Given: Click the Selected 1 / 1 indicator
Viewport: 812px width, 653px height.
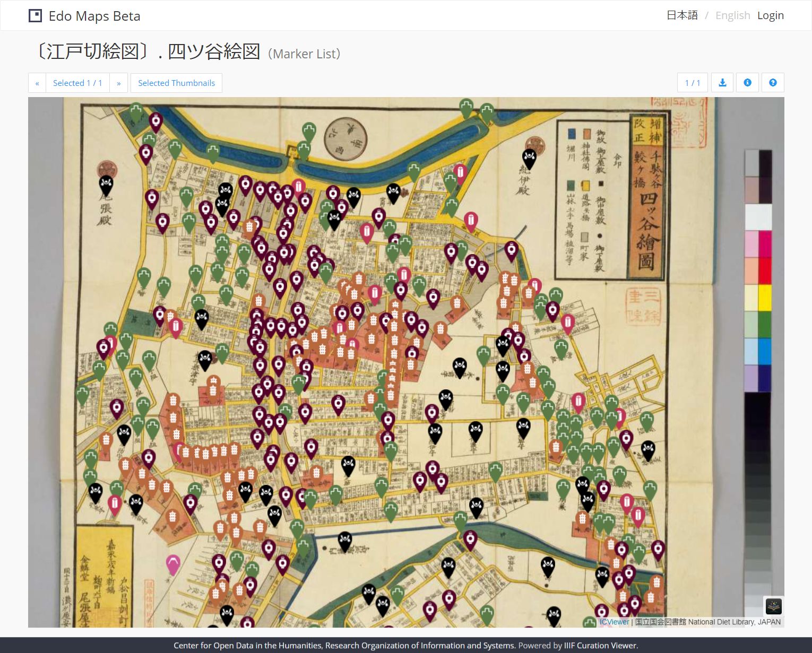Looking at the screenshot, I should click(77, 83).
